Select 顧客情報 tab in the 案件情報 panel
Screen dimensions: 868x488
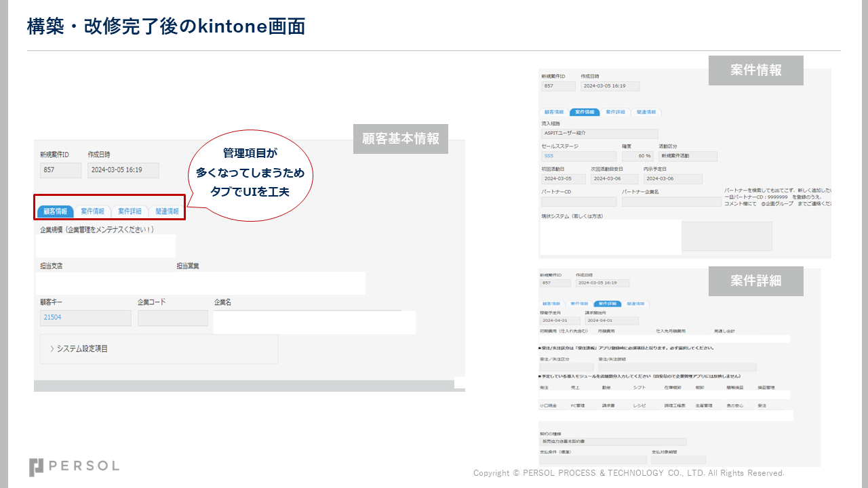555,112
